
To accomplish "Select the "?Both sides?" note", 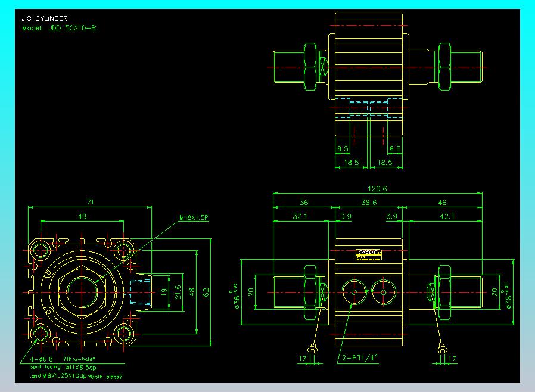I will [x=105, y=377].
